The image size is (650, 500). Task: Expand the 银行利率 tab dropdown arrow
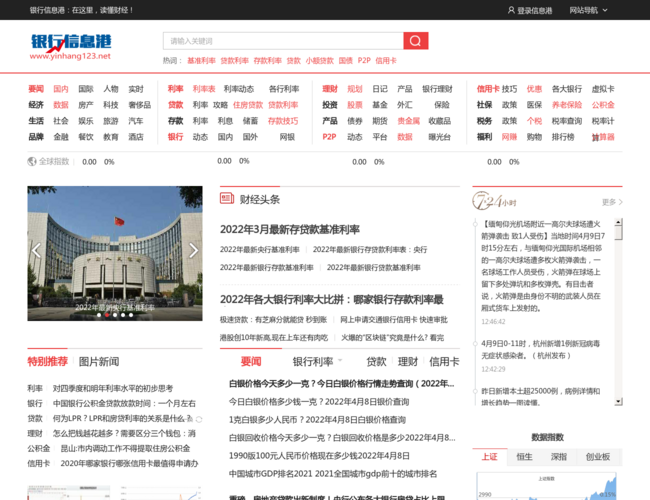click(x=340, y=360)
